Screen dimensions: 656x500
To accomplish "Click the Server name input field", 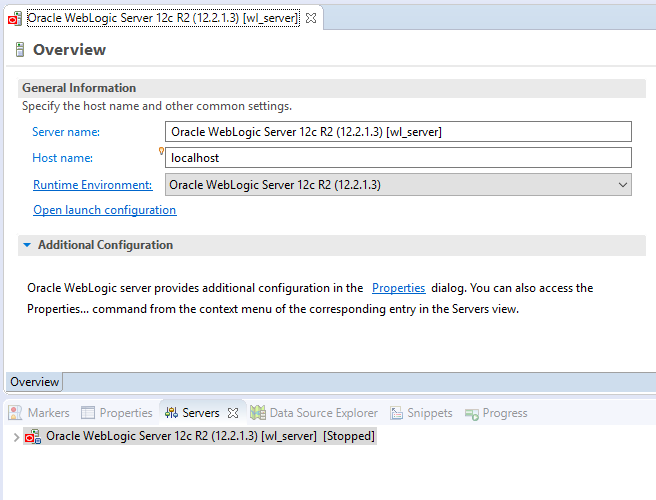I will coord(398,132).
